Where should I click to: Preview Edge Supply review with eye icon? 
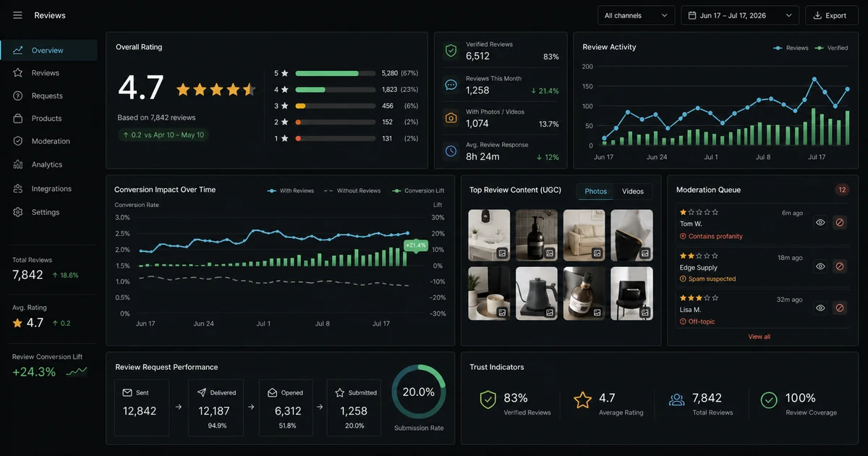click(x=820, y=266)
